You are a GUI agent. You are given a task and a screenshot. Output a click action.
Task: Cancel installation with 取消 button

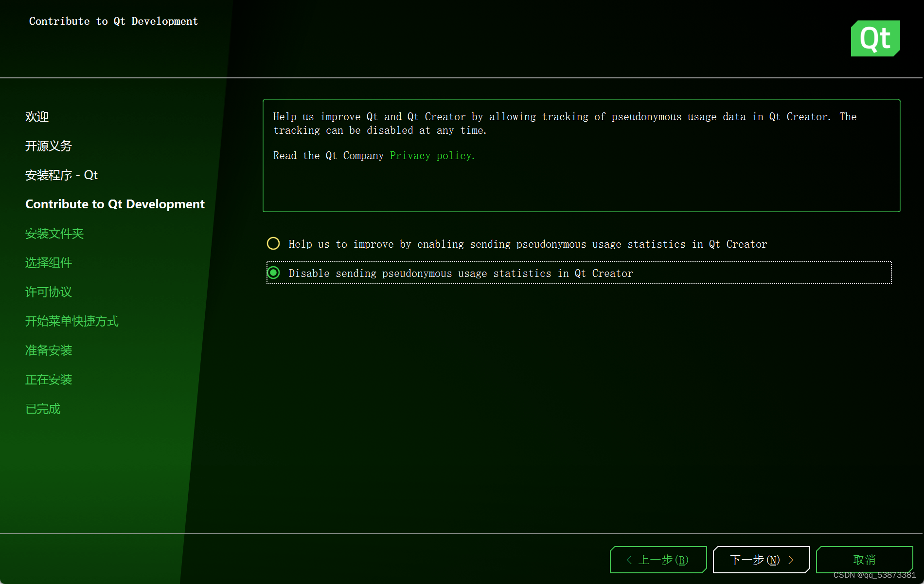pyautogui.click(x=865, y=560)
